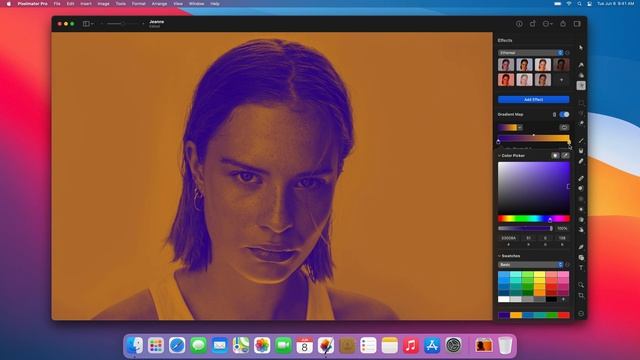640x360 pixels.
Task: Apply the first effects preset thumbnail
Action: click(506, 64)
